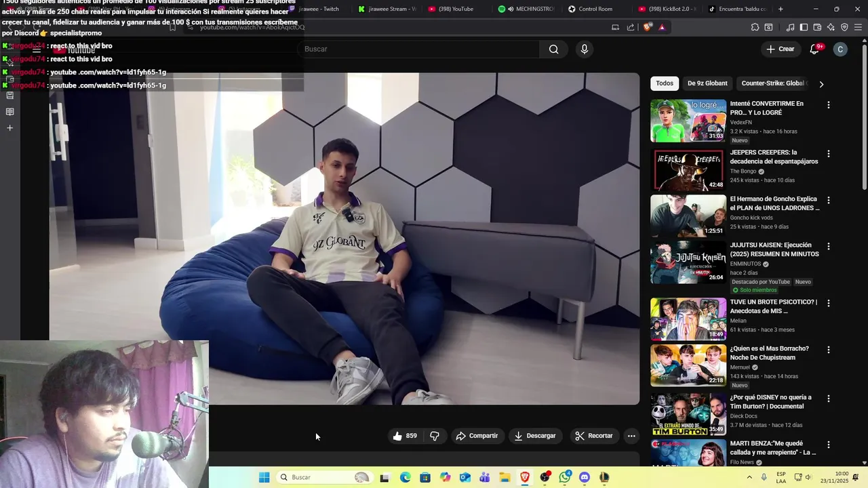Screen dimensions: 868x488
Task: Open "The Bongo" channel name link
Action: [x=743, y=171]
